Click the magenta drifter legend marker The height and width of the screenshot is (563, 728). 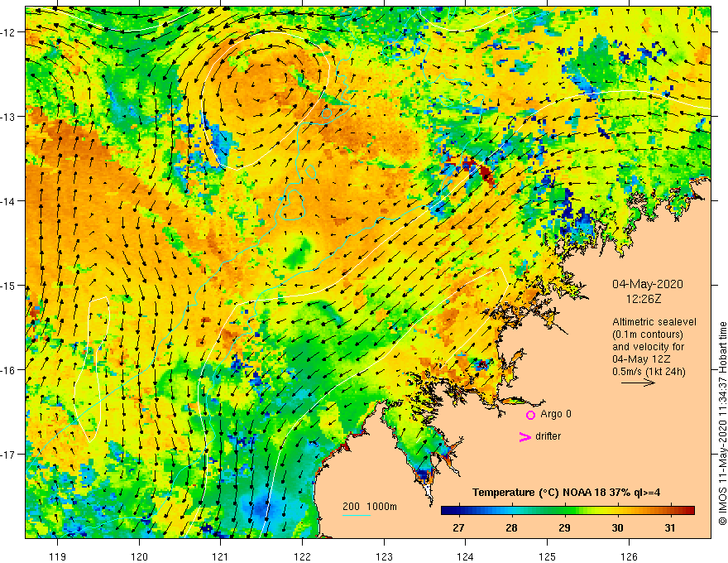[524, 436]
